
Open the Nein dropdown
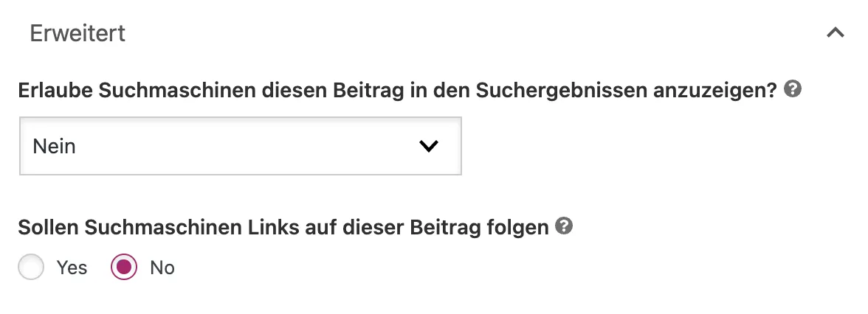tap(241, 146)
